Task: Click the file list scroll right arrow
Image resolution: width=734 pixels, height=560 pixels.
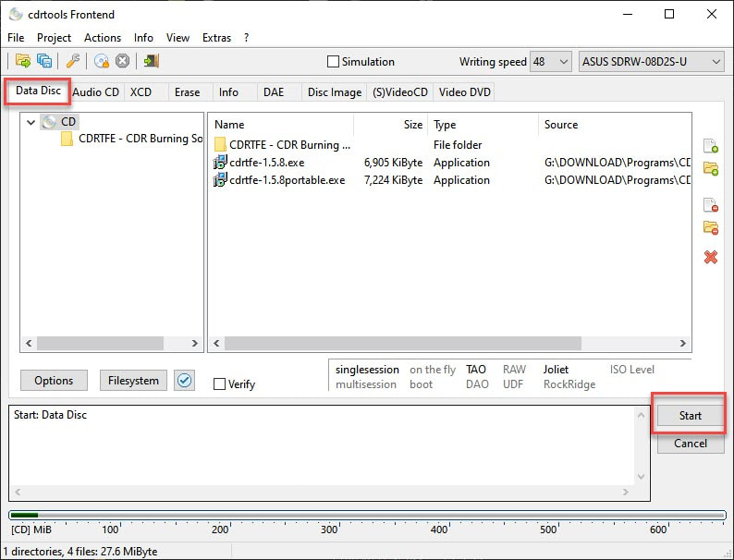Action: point(683,343)
